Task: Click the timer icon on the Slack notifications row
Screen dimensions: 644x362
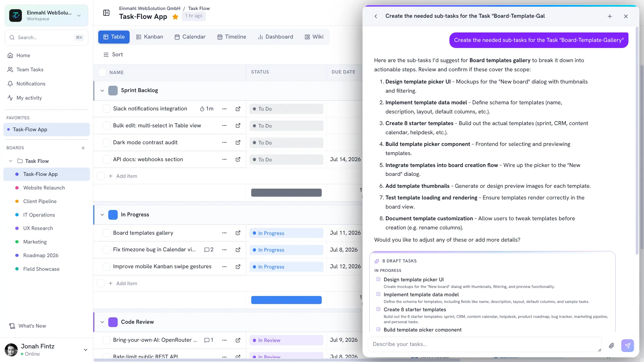Action: click(202, 109)
